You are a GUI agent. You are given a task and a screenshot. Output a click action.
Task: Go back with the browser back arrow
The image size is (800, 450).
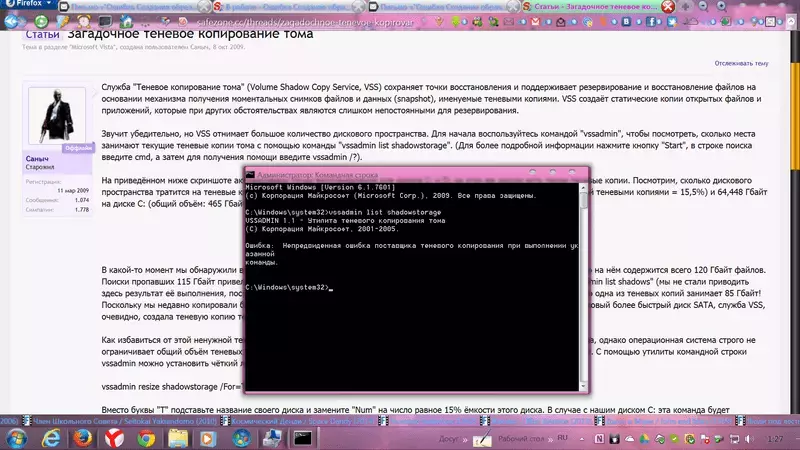tap(11, 21)
